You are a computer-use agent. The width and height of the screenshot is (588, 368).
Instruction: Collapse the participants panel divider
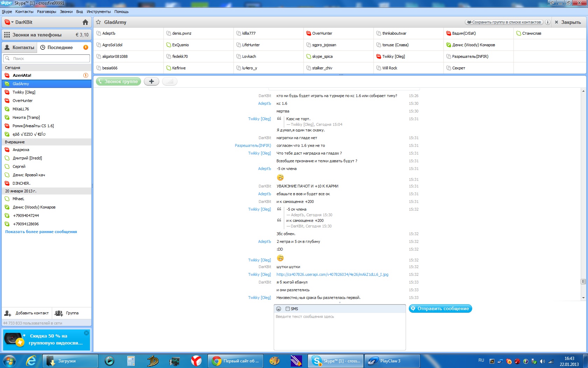coord(341,75)
